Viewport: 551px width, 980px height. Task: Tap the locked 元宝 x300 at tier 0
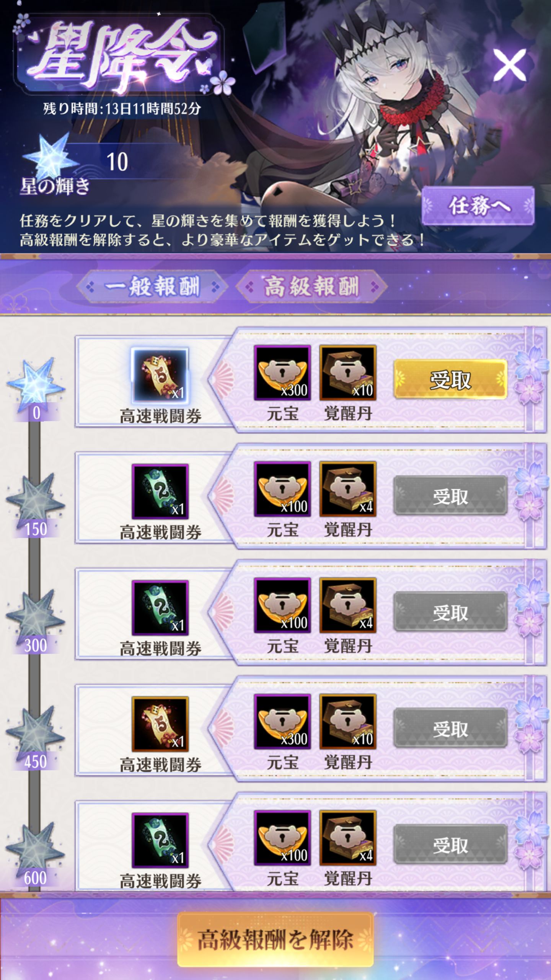(282, 373)
